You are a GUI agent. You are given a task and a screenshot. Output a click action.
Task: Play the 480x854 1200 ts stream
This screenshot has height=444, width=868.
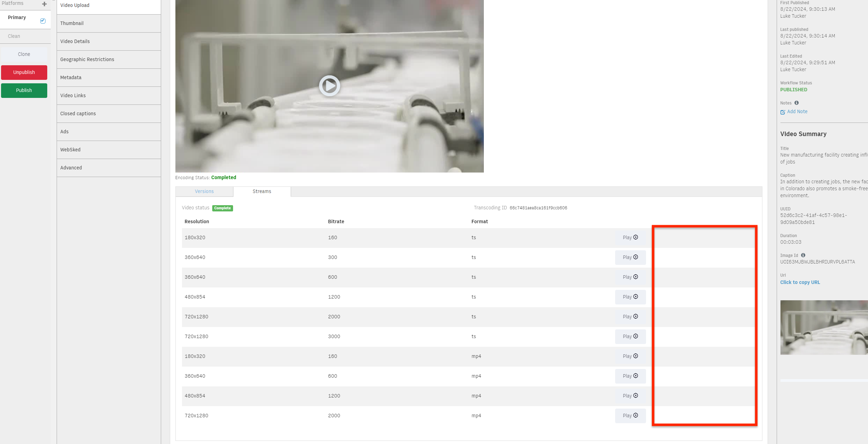(630, 297)
